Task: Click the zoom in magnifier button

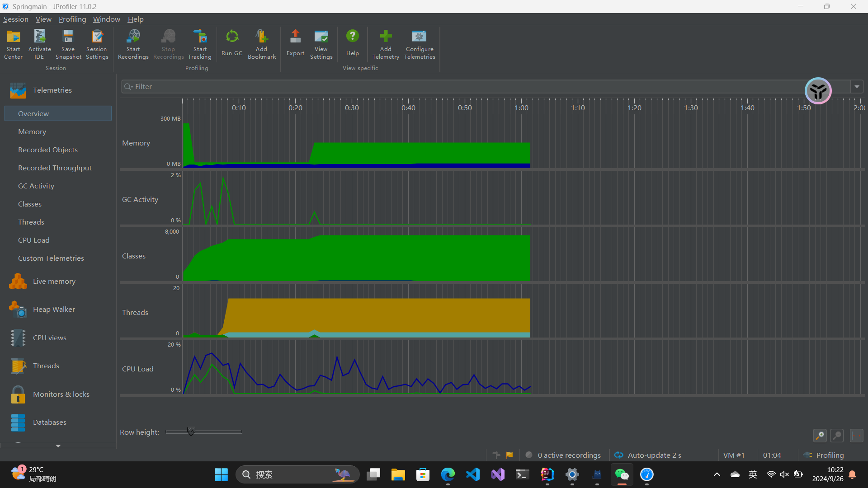Action: coord(820,436)
